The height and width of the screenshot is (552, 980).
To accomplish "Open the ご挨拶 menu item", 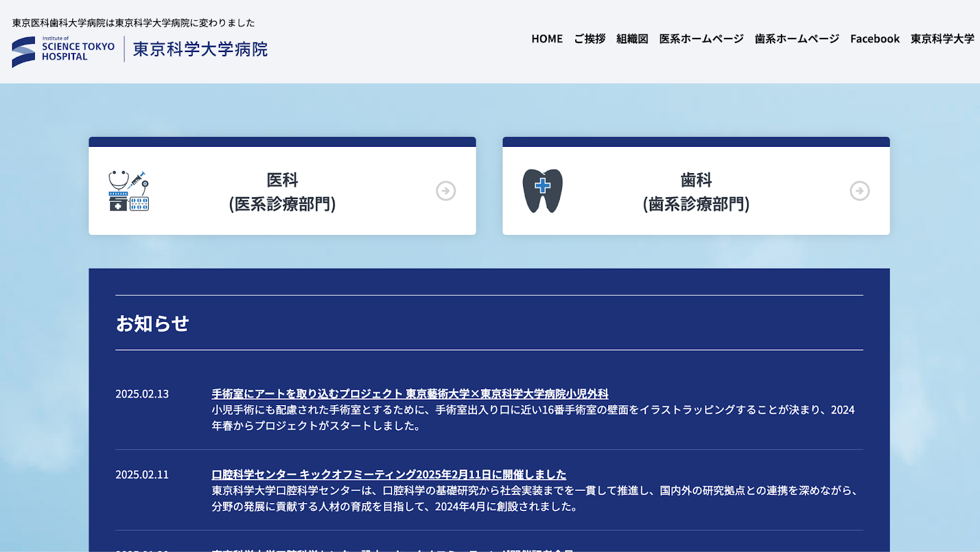I will tap(589, 39).
